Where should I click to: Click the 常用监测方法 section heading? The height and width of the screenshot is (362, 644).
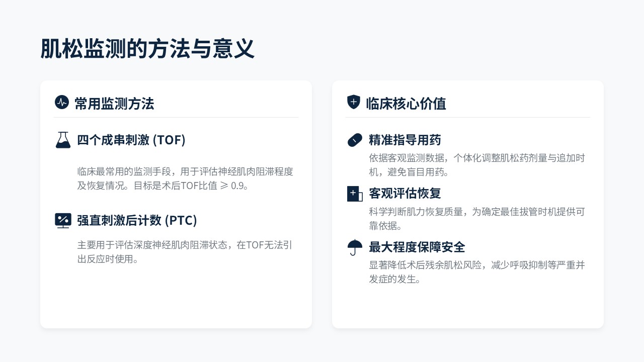pos(114,104)
